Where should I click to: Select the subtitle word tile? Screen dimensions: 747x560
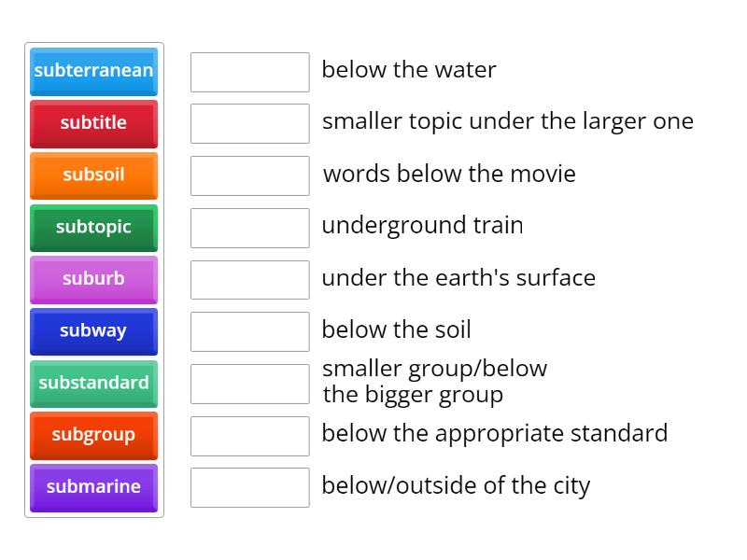93,123
